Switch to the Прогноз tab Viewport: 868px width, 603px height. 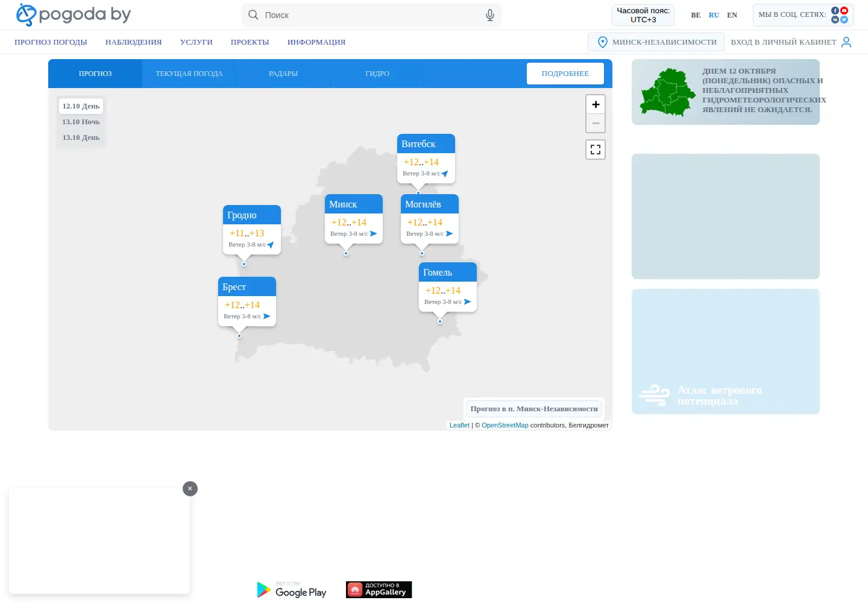coord(95,74)
